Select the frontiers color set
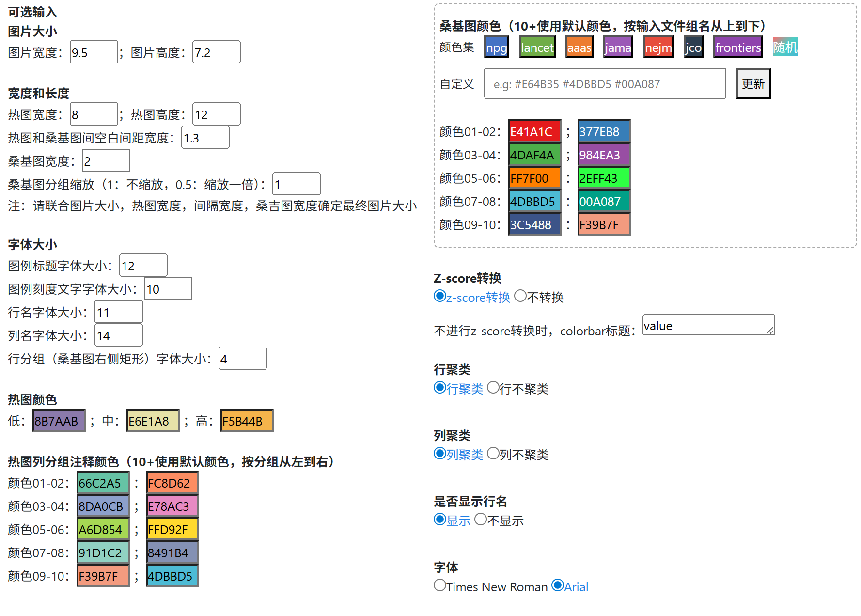The height and width of the screenshot is (616, 861). (737, 47)
